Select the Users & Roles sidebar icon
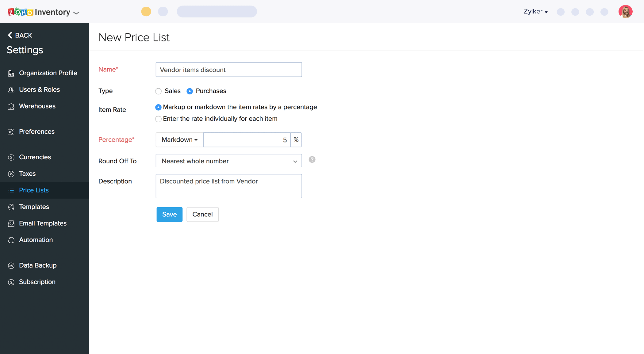 pos(11,89)
